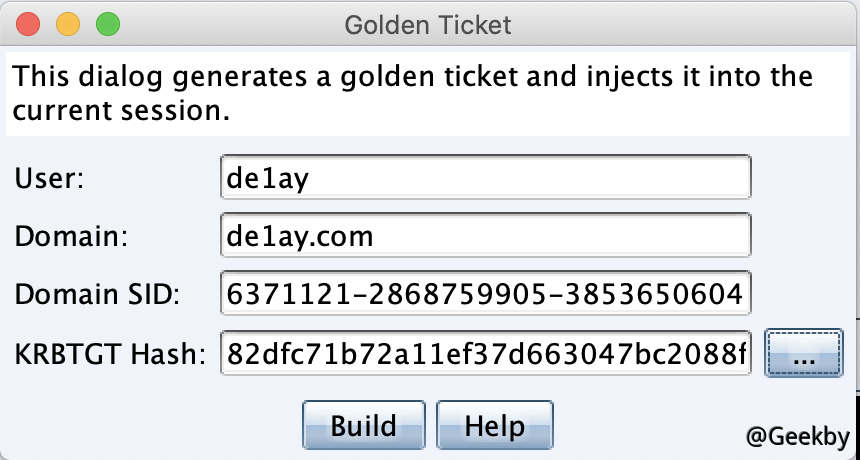Place cursor in the KRBTGT Hash field
This screenshot has width=860, height=460.
pos(485,354)
